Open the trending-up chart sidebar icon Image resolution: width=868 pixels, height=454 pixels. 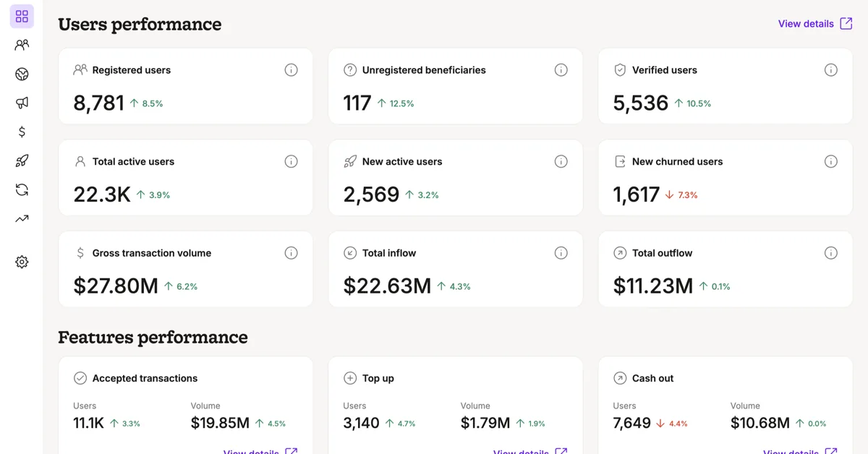pyautogui.click(x=22, y=218)
